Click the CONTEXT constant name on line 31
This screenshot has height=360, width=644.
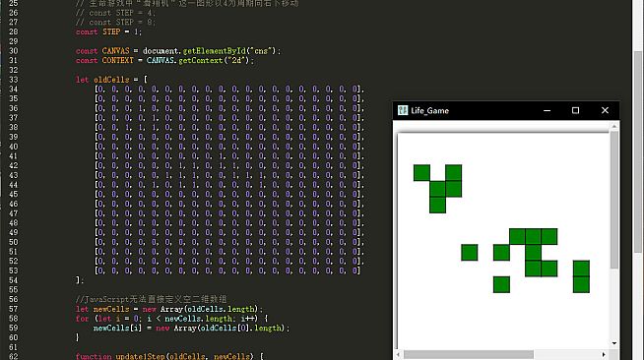click(117, 60)
